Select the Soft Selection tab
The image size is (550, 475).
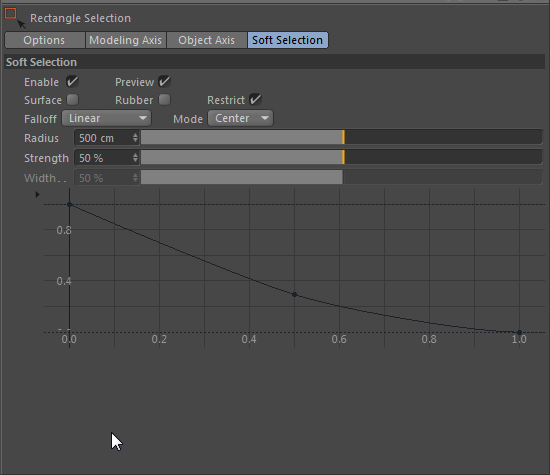click(x=288, y=40)
